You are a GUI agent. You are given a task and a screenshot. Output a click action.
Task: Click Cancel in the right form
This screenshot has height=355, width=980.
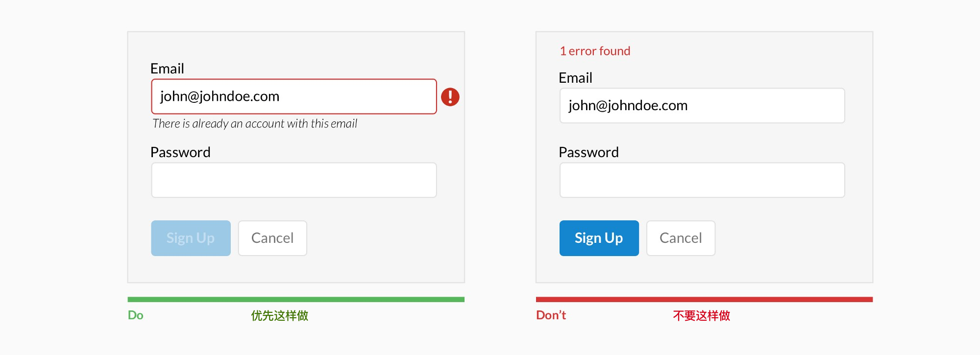click(681, 238)
